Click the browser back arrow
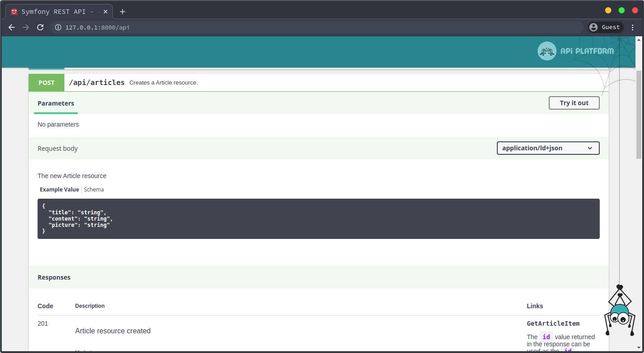This screenshot has width=644, height=353. (x=12, y=27)
